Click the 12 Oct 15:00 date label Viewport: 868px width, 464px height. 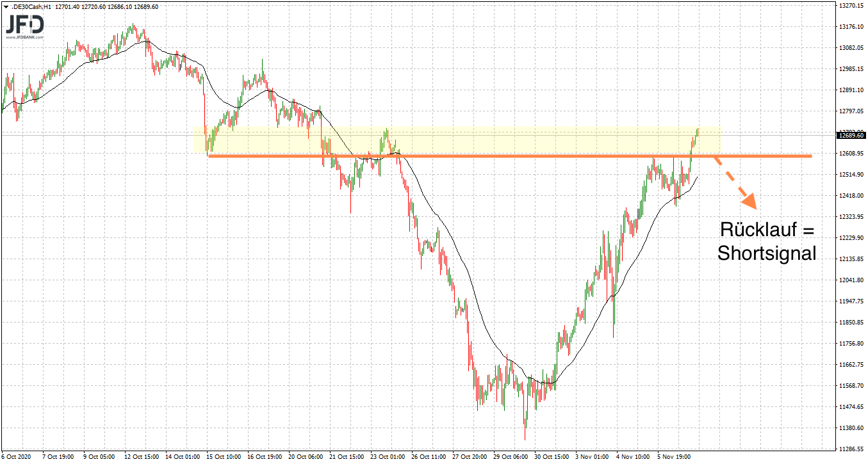[x=142, y=458]
